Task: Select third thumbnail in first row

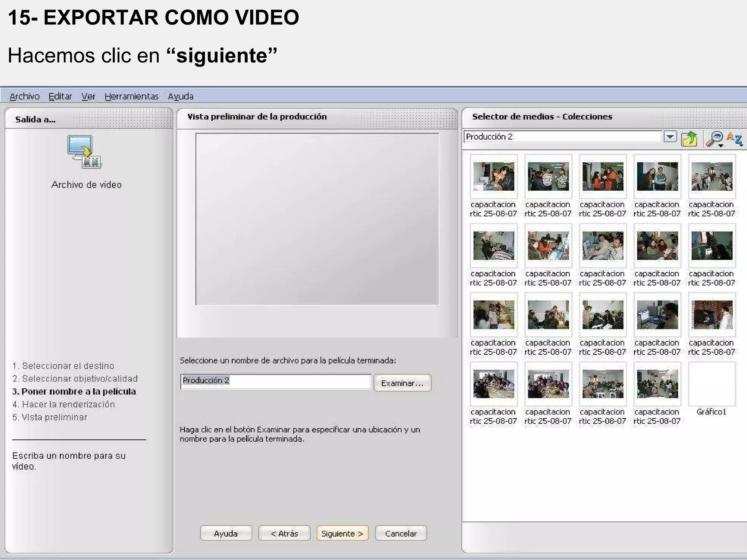Action: pos(603,176)
